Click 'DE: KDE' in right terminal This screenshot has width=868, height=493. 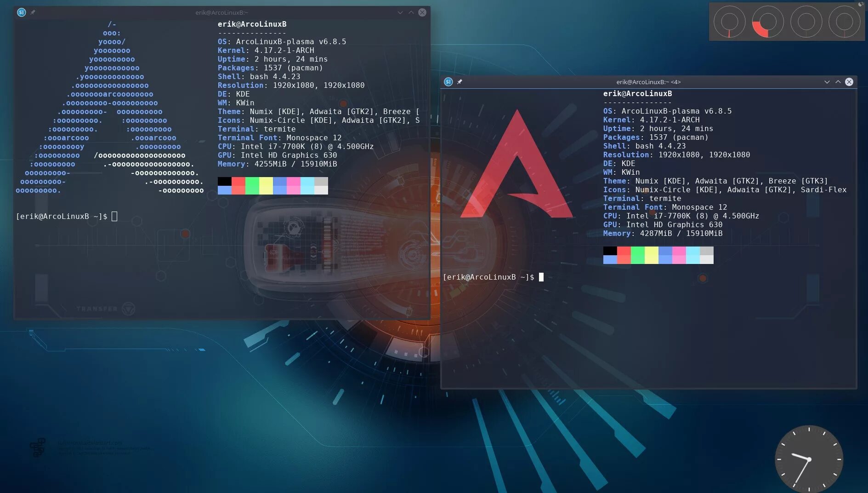tap(619, 163)
